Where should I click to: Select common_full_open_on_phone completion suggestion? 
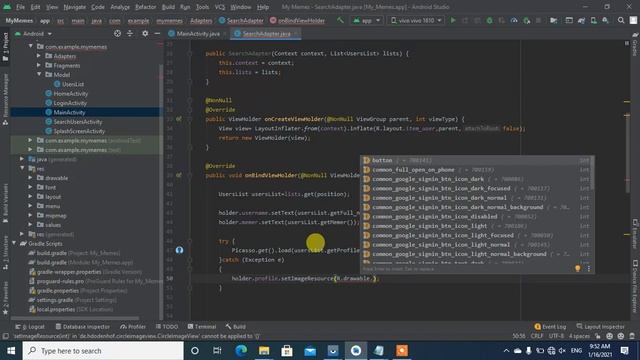(476, 169)
